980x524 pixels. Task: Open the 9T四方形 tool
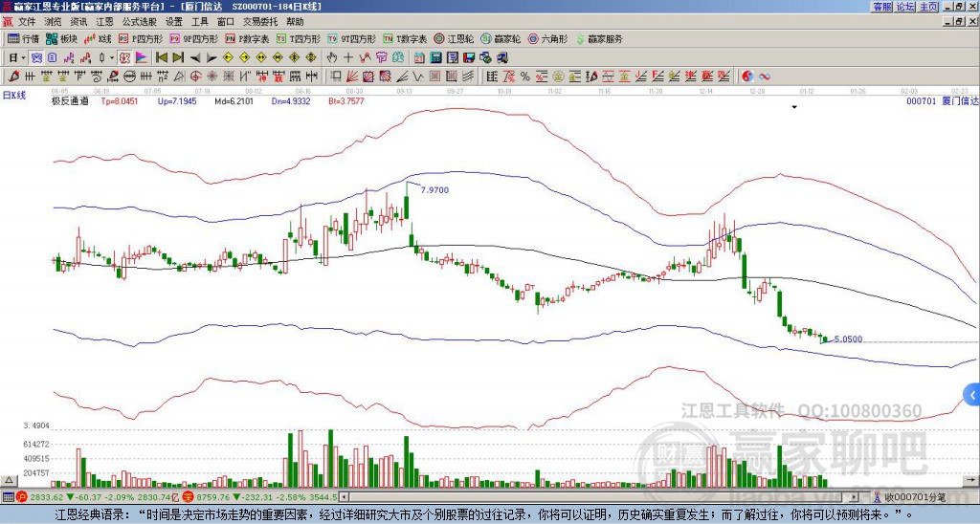[352, 38]
